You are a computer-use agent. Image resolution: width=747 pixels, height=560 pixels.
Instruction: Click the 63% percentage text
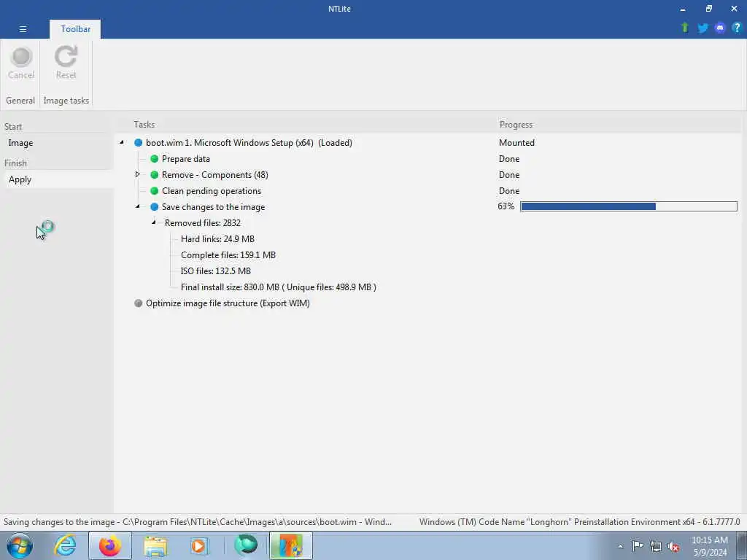click(x=506, y=206)
